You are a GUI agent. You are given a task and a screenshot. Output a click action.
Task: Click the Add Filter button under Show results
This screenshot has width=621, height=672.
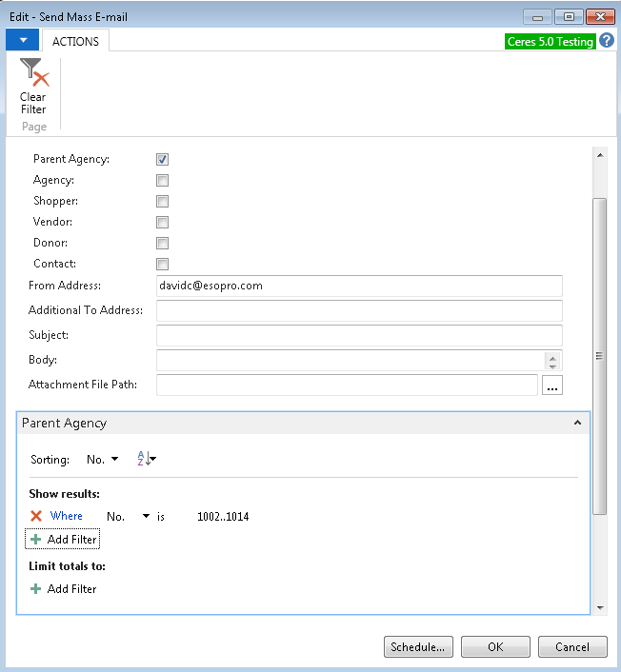[63, 540]
